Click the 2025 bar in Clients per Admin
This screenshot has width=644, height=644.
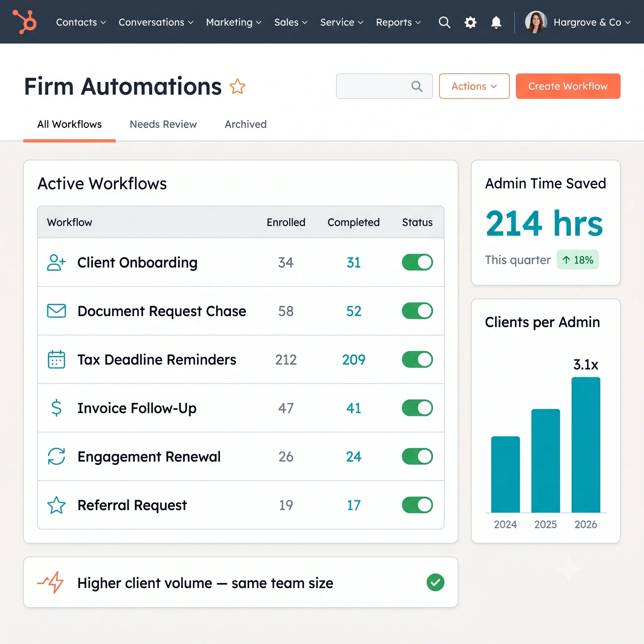(x=546, y=460)
